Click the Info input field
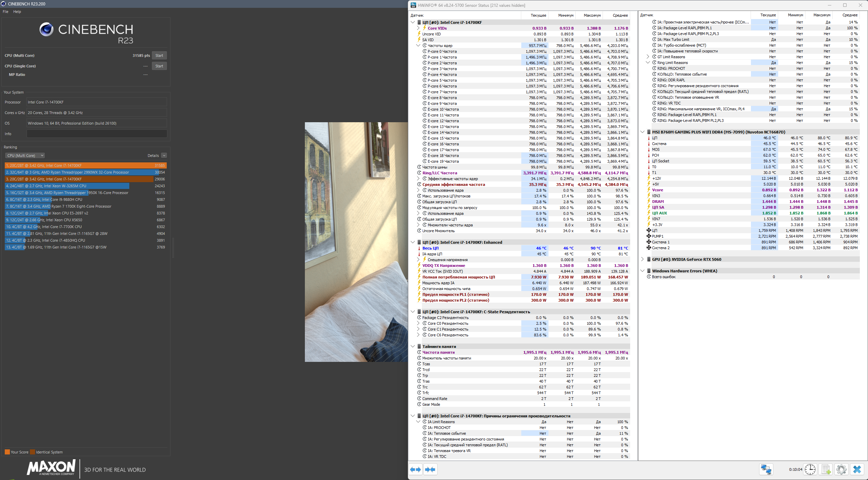Image resolution: width=868 pixels, height=480 pixels. tap(97, 134)
